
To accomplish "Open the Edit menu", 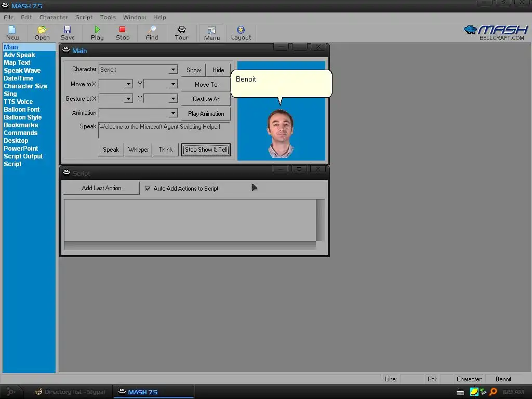I will [x=26, y=17].
